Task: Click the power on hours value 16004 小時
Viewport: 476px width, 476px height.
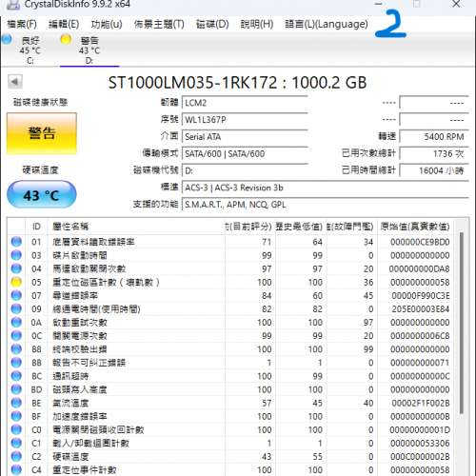Action: click(x=434, y=170)
